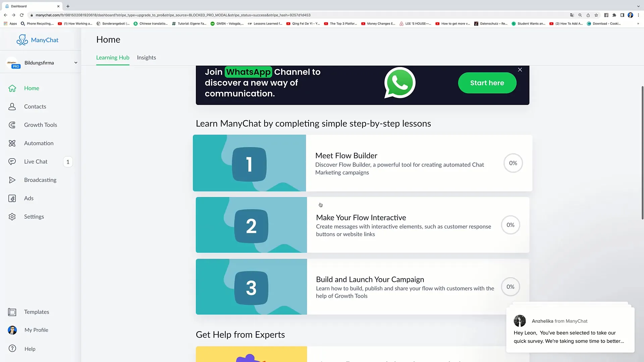Screen dimensions: 644x362
Task: Expand the Templates menu item
Action: tap(36, 312)
